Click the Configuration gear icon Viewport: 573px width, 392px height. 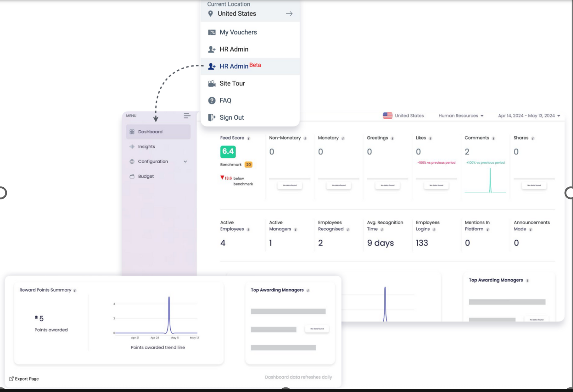click(131, 161)
